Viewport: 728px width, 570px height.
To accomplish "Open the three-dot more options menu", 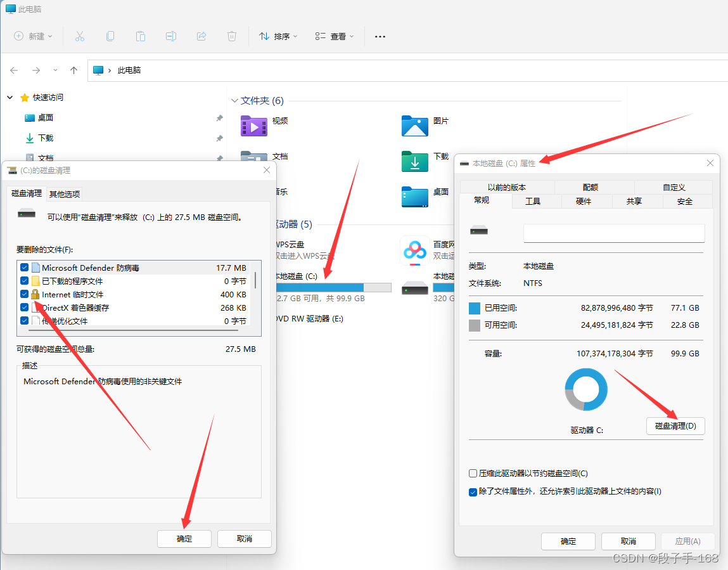I will [x=380, y=36].
